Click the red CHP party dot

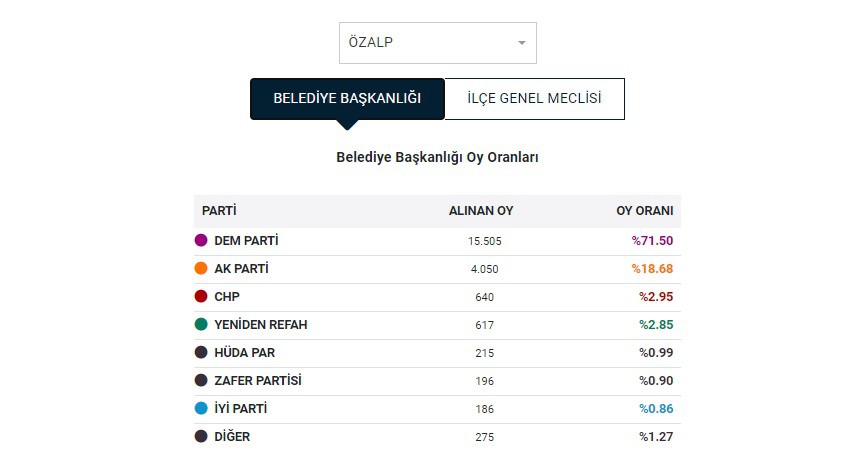click(x=201, y=297)
